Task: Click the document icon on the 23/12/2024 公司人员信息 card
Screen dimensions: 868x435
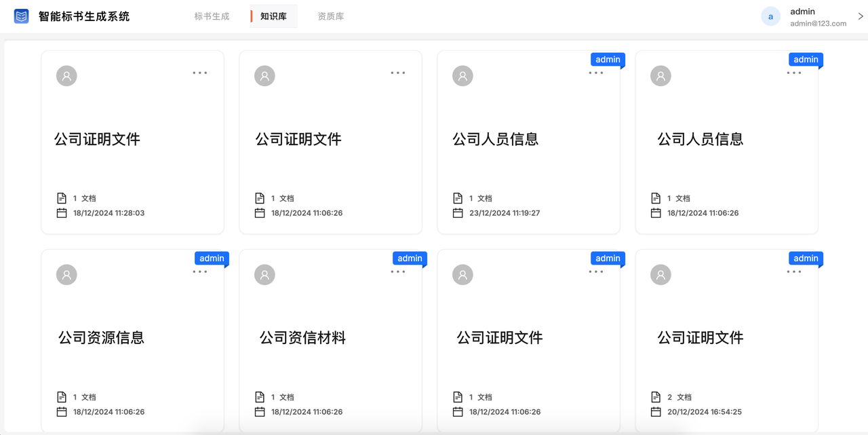Action: 458,198
